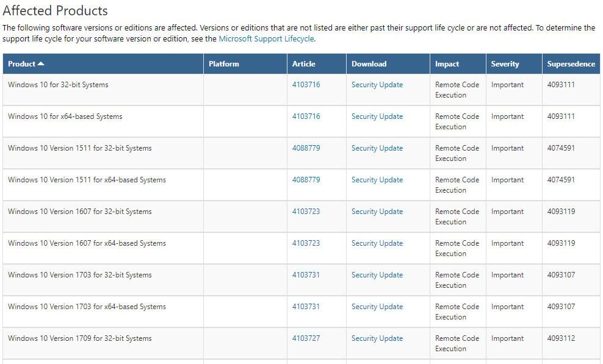Click 'Important' severity in Version 1511 32-bit row
This screenshot has width=603, height=364.
507,148
